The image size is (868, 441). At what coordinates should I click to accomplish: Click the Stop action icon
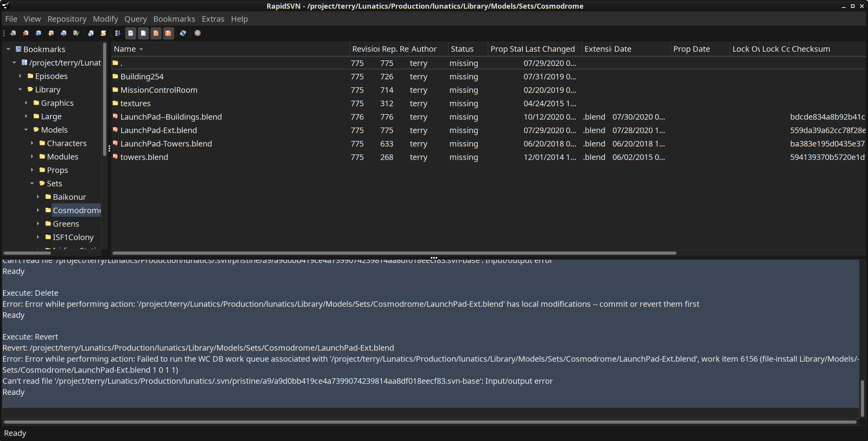click(198, 33)
